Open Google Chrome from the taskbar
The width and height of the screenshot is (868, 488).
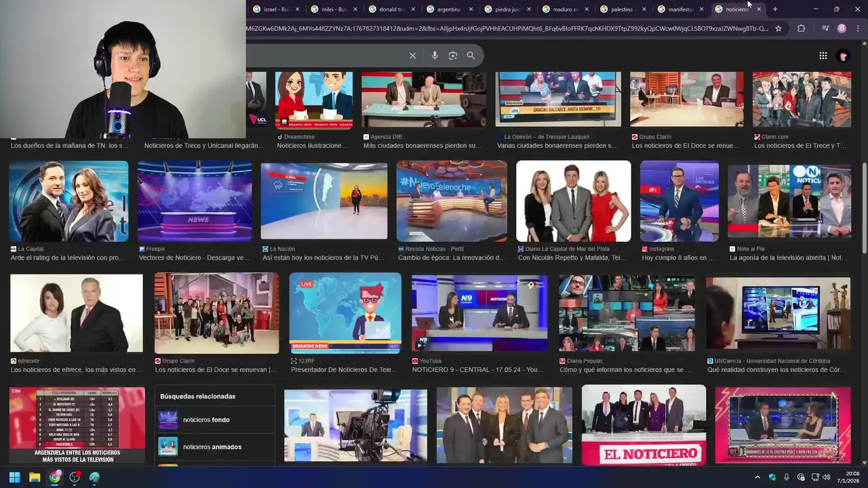[55, 477]
